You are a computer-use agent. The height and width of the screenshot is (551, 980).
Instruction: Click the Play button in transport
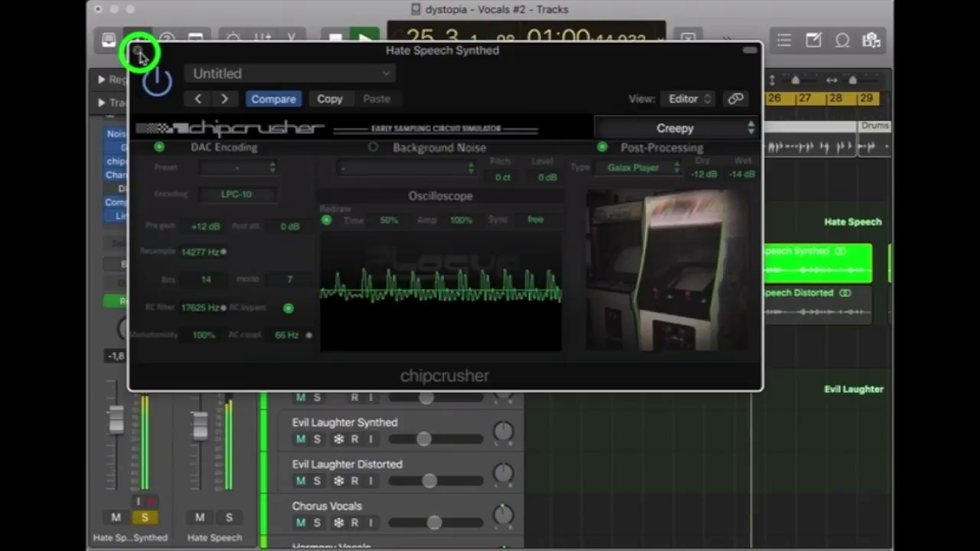(x=364, y=38)
